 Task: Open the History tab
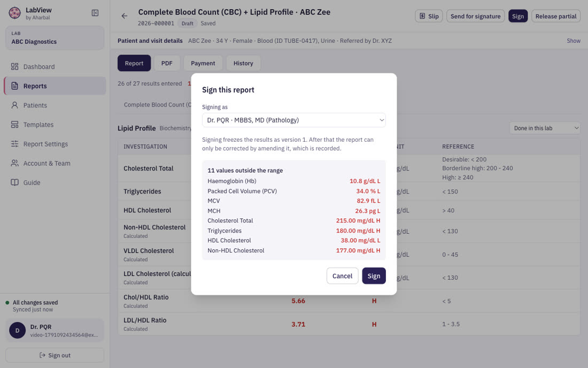tap(243, 63)
